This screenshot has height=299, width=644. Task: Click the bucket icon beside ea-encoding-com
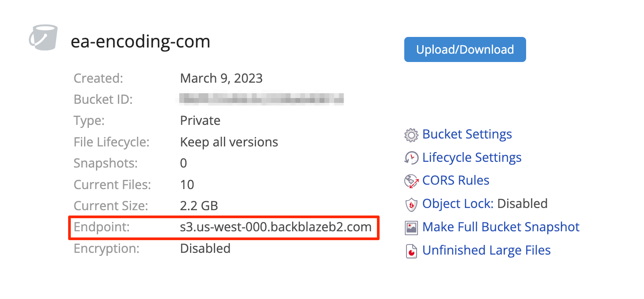(x=43, y=37)
